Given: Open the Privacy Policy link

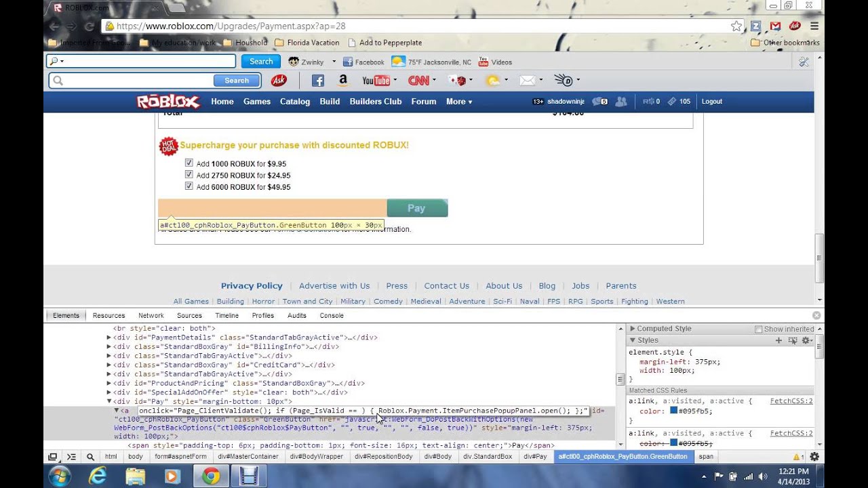Looking at the screenshot, I should [252, 286].
